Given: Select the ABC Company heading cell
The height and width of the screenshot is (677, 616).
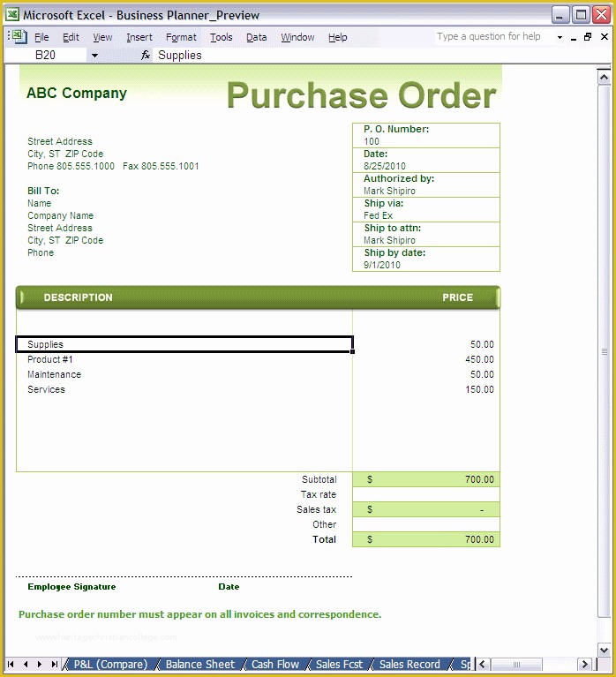Looking at the screenshot, I should (77, 93).
